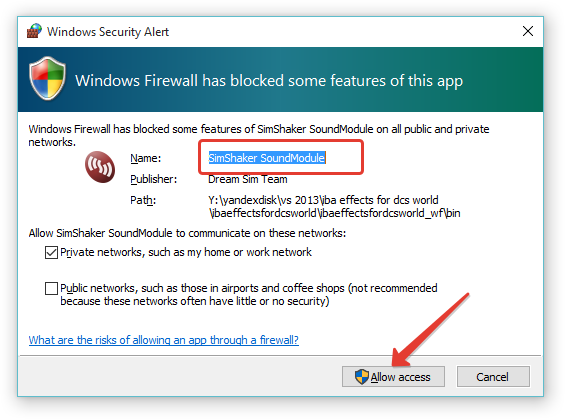Click the yandexdisk file path text
This screenshot has width=565, height=419.
(x=334, y=207)
